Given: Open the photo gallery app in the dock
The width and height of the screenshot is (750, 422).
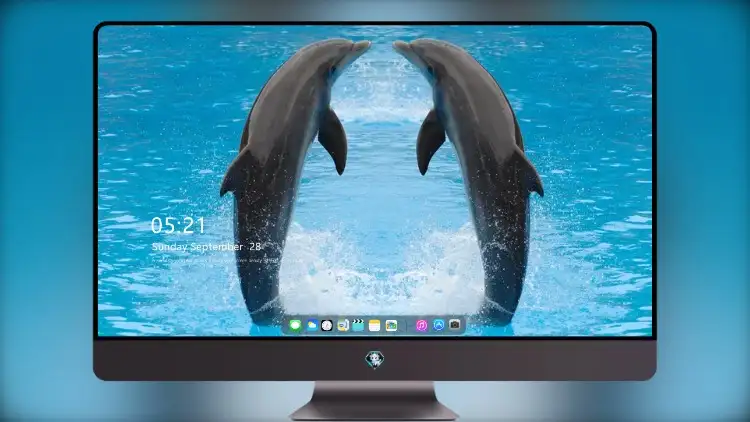Looking at the screenshot, I should click(391, 325).
